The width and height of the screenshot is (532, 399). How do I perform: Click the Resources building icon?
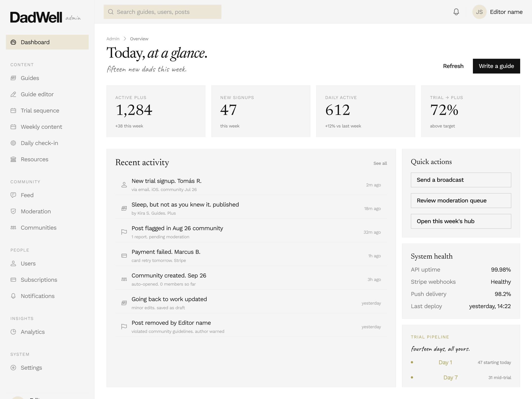click(x=13, y=159)
